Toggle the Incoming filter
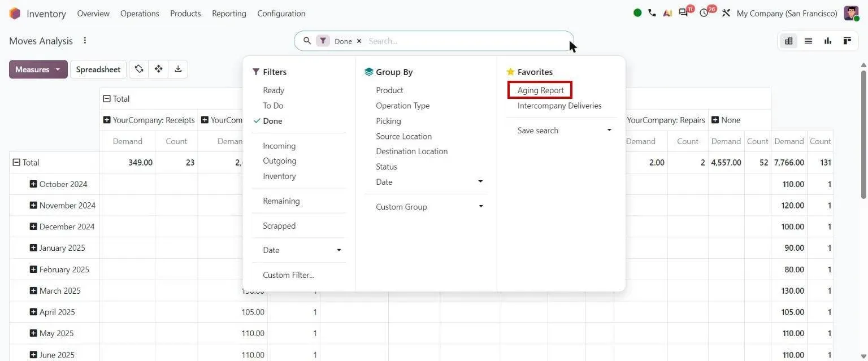868x361 pixels. click(279, 146)
